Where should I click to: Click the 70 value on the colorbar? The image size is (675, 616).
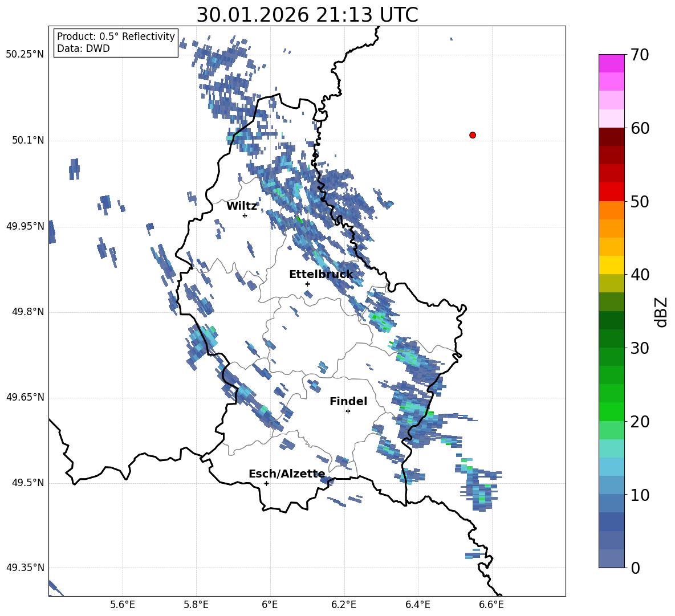(640, 55)
